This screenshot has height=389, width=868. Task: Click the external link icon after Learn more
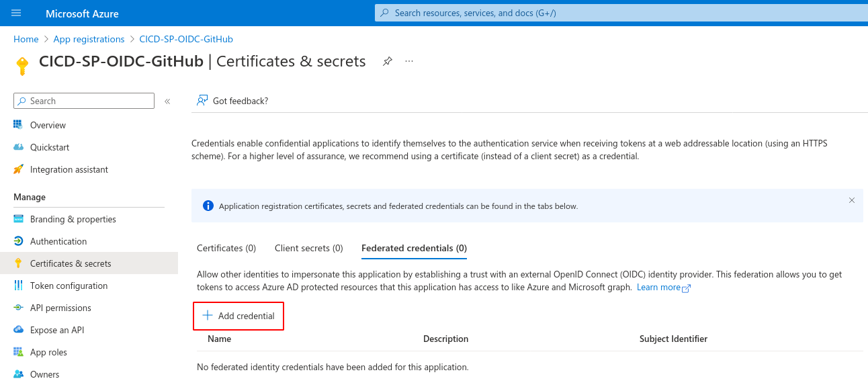[686, 288]
